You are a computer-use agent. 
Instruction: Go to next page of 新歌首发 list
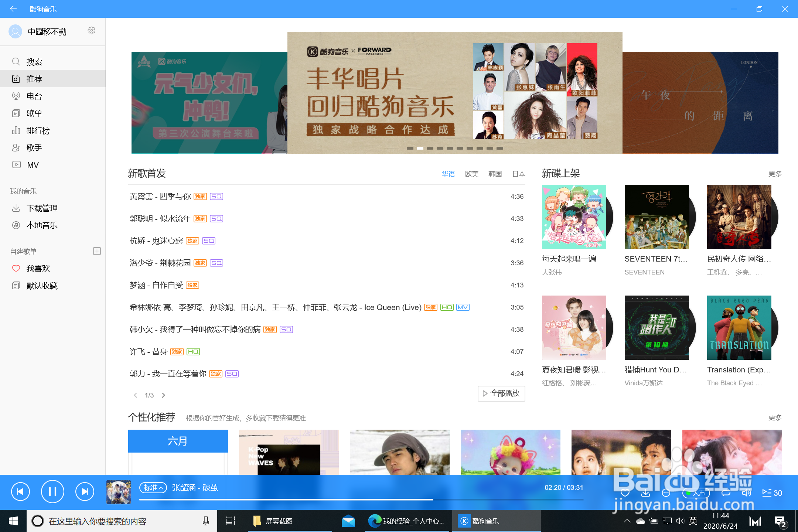(x=163, y=395)
